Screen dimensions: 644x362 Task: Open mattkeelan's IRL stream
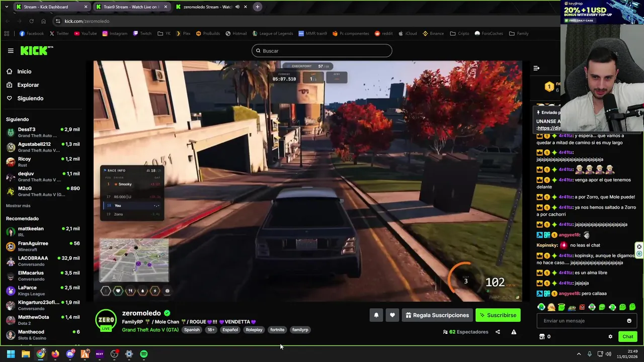point(43,231)
